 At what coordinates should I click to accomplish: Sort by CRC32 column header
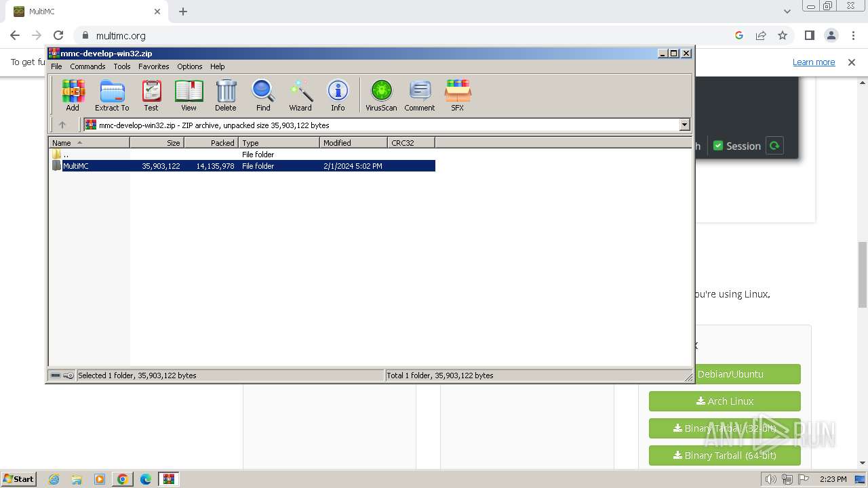tap(411, 142)
